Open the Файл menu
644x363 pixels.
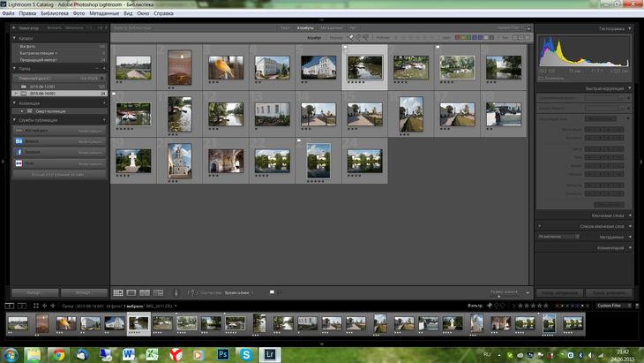click(x=8, y=13)
